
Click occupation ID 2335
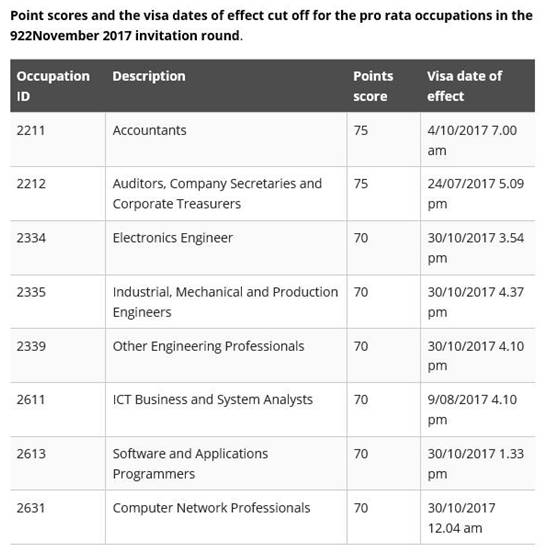click(31, 292)
